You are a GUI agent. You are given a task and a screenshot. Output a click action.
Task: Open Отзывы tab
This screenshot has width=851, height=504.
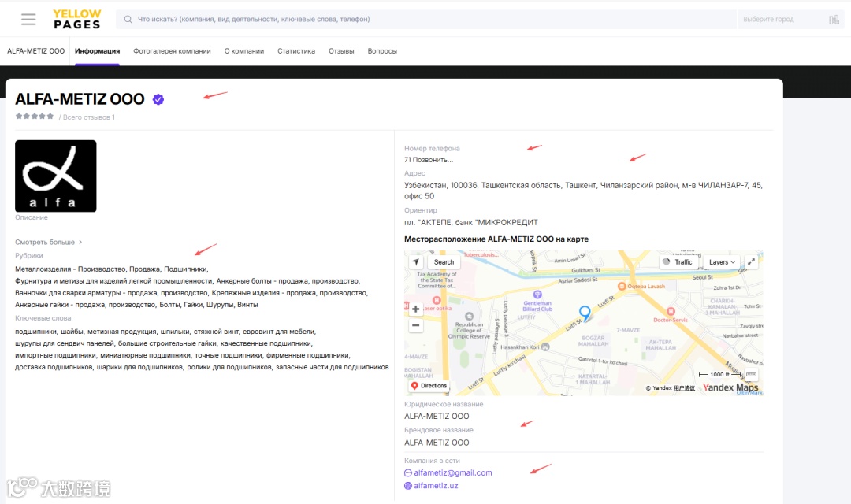[341, 51]
